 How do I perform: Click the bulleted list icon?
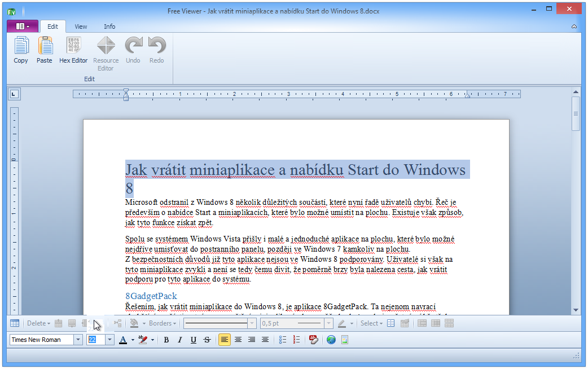point(283,340)
